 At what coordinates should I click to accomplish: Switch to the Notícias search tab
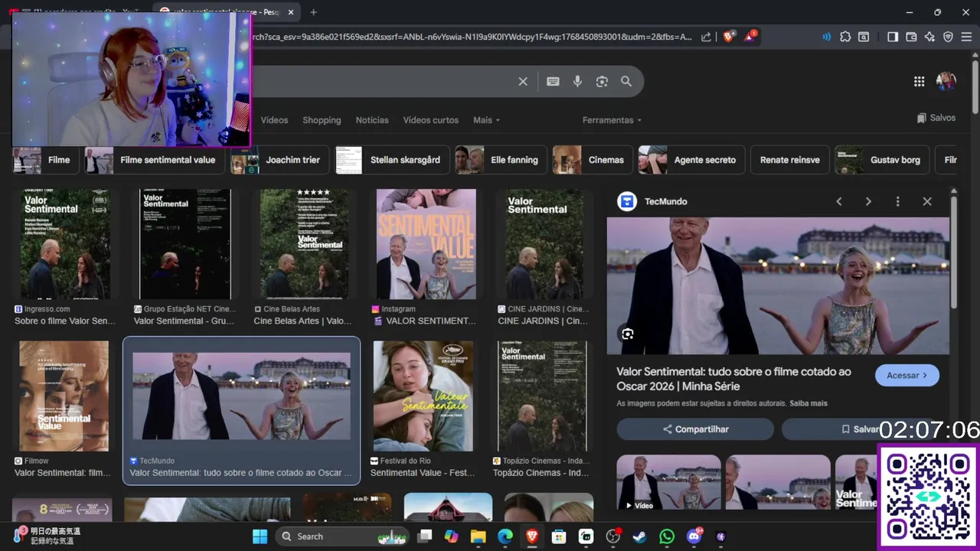coord(372,120)
